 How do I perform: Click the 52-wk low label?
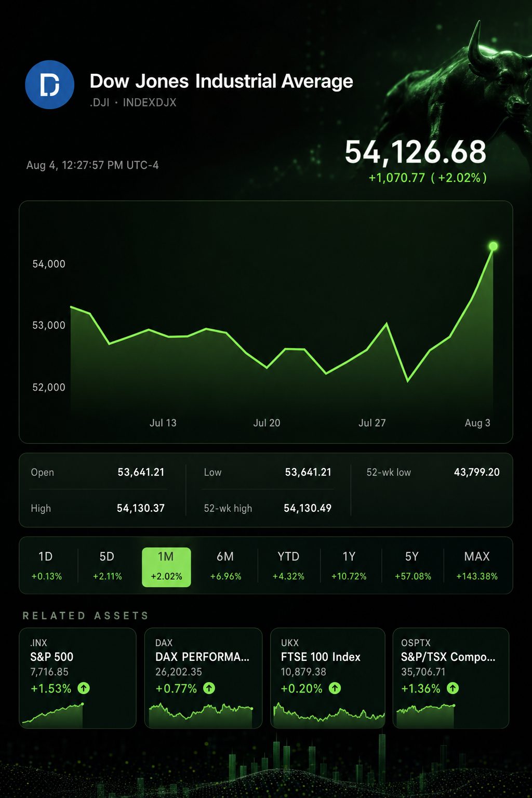[389, 473]
